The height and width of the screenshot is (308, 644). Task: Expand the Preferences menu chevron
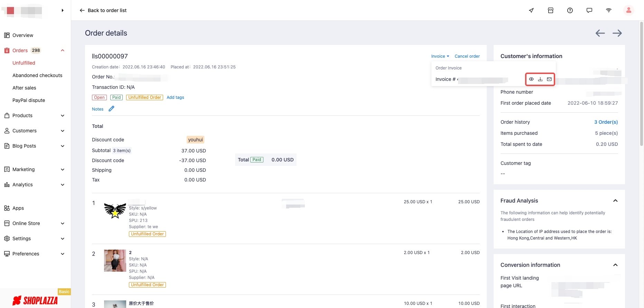tap(63, 254)
